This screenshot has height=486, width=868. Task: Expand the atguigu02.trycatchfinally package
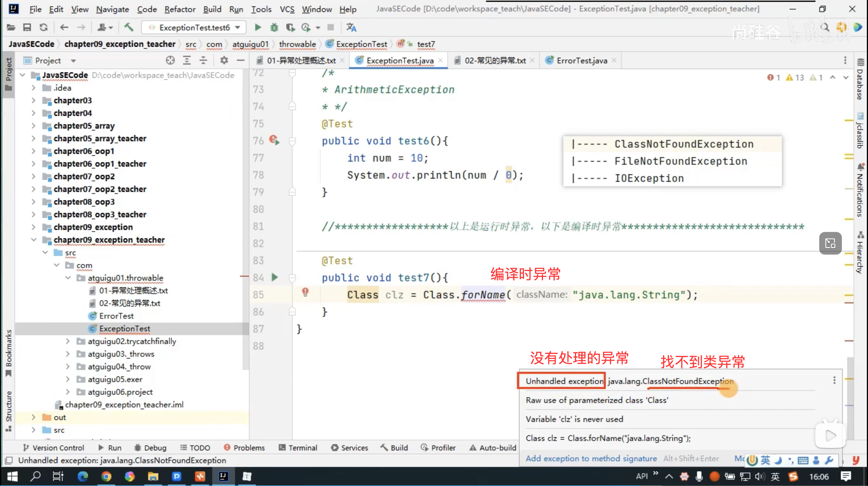(x=68, y=341)
